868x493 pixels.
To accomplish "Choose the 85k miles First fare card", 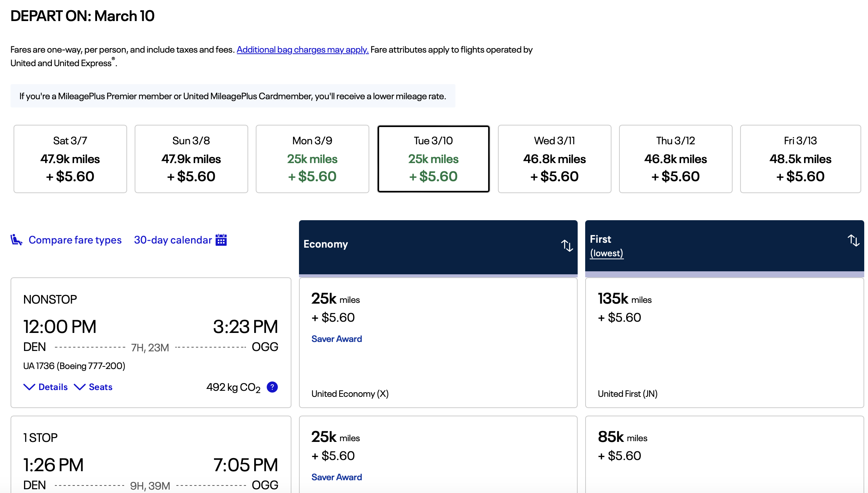I will 725,455.
